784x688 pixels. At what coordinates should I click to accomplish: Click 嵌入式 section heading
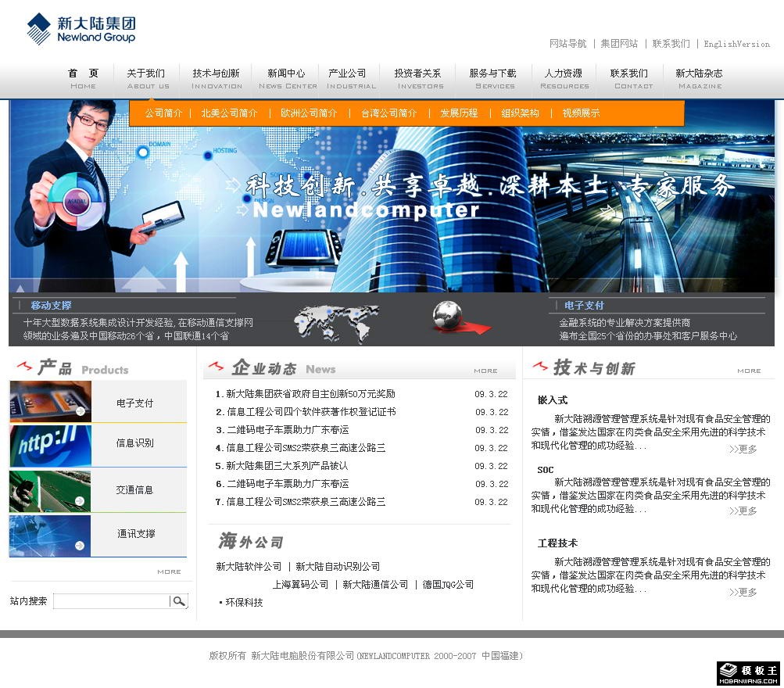(x=553, y=400)
